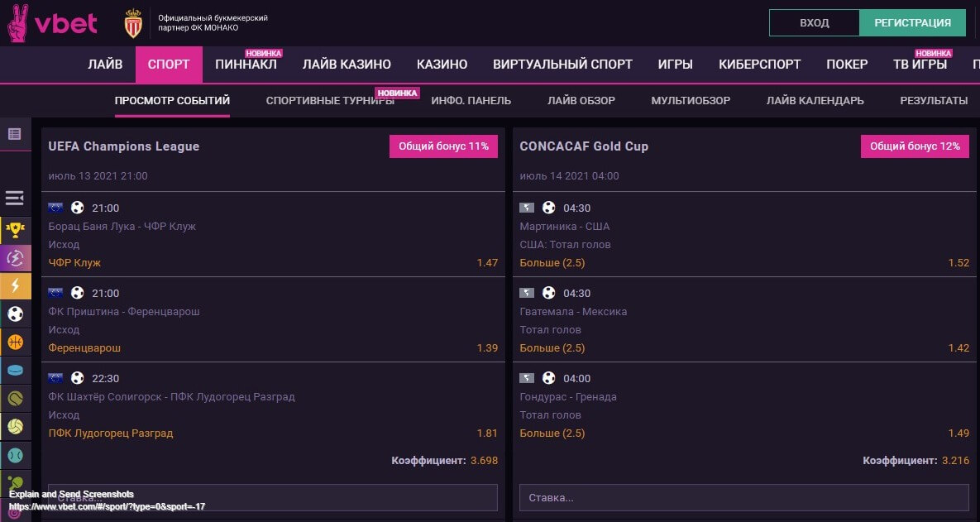The width and height of the screenshot is (980, 522).
Task: Select the СПОРТ tab
Action: point(169,65)
